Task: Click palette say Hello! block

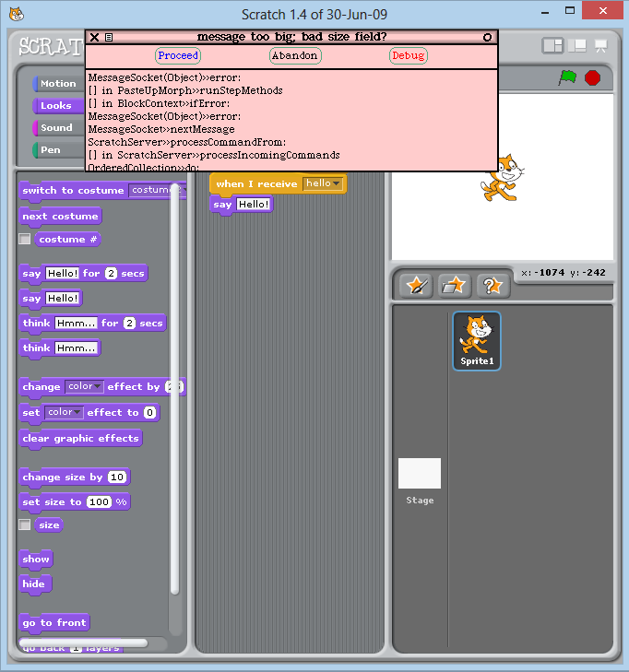Action: pyautogui.click(x=51, y=299)
